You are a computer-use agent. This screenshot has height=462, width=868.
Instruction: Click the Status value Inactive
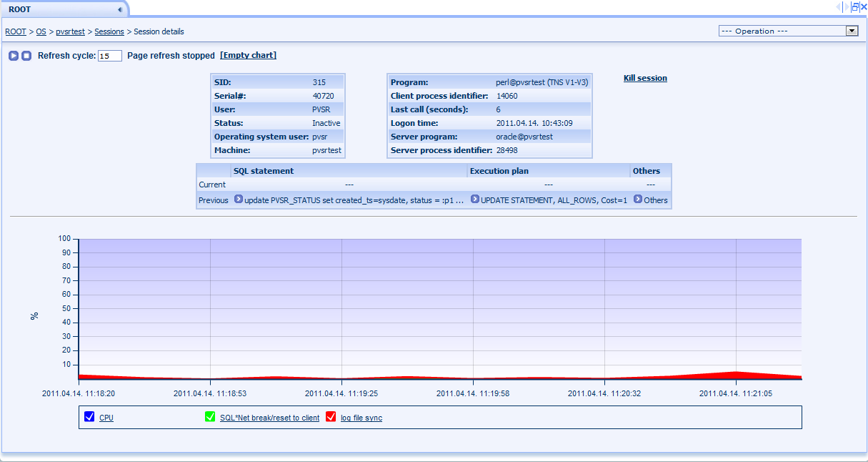pyautogui.click(x=326, y=123)
